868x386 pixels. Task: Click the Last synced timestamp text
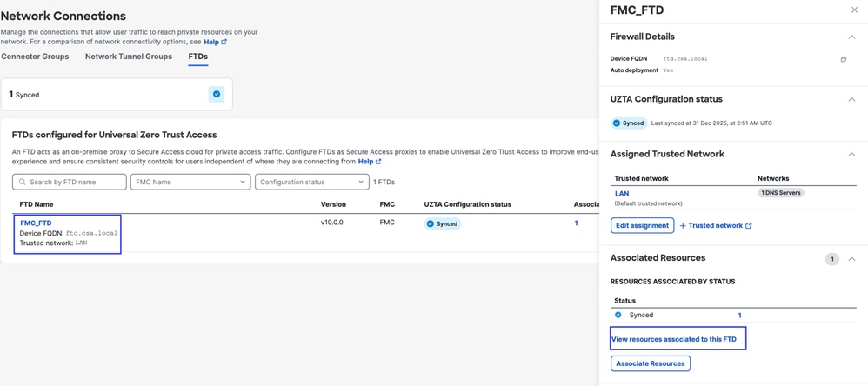(x=711, y=123)
